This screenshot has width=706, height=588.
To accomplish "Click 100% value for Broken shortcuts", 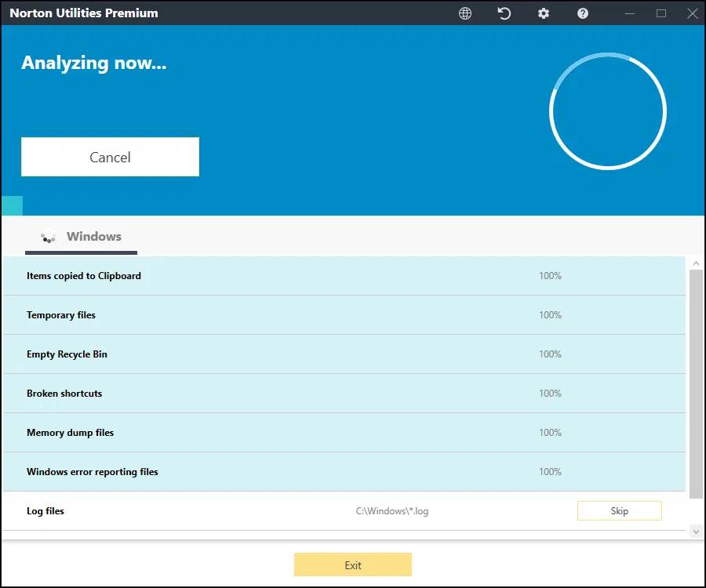I will (x=550, y=394).
